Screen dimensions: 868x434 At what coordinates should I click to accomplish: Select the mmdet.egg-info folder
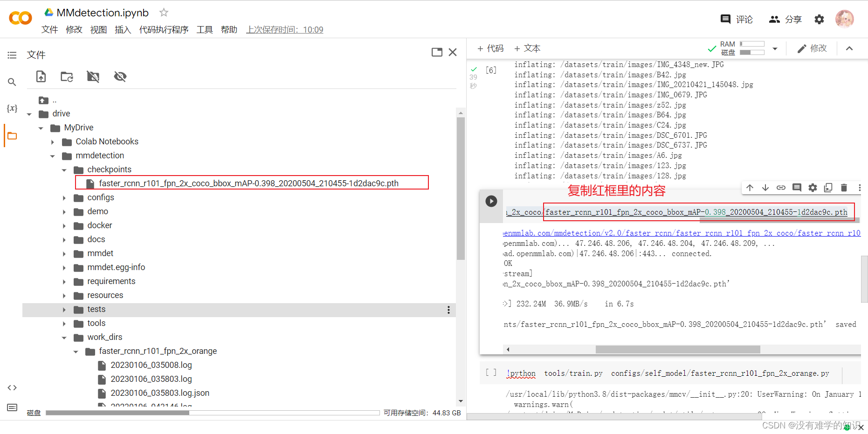116,267
